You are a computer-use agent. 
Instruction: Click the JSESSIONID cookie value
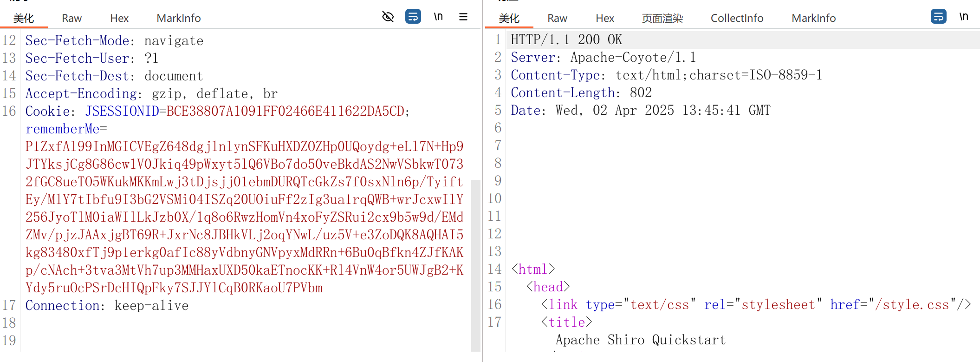pyautogui.click(x=286, y=111)
